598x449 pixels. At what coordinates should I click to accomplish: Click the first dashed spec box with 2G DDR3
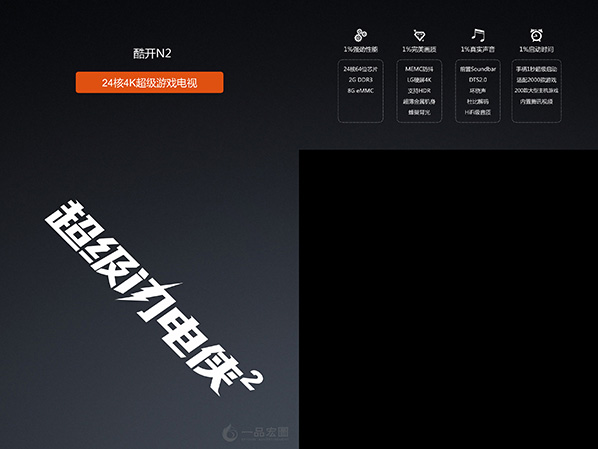tap(360, 91)
